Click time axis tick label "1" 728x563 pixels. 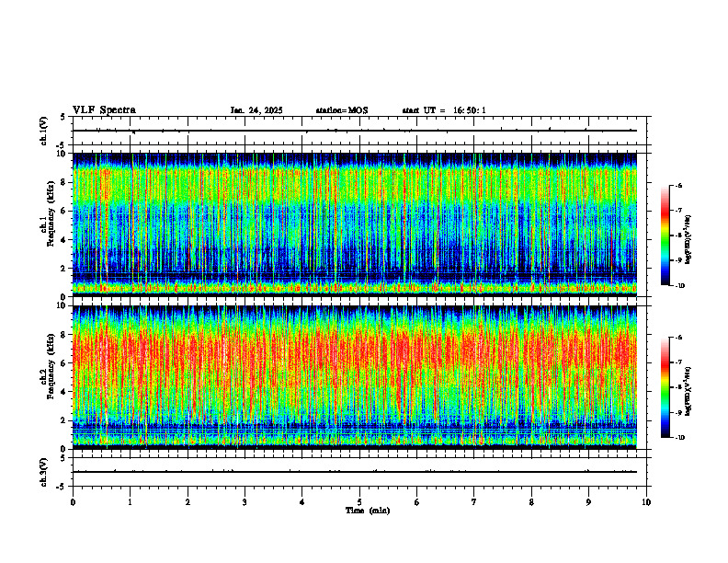pos(130,502)
